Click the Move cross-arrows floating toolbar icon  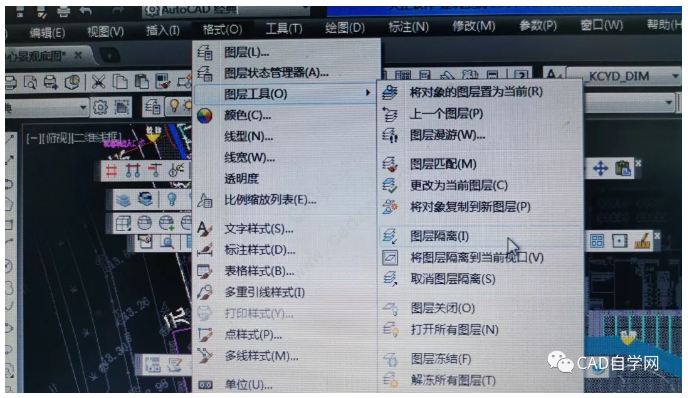pos(601,169)
